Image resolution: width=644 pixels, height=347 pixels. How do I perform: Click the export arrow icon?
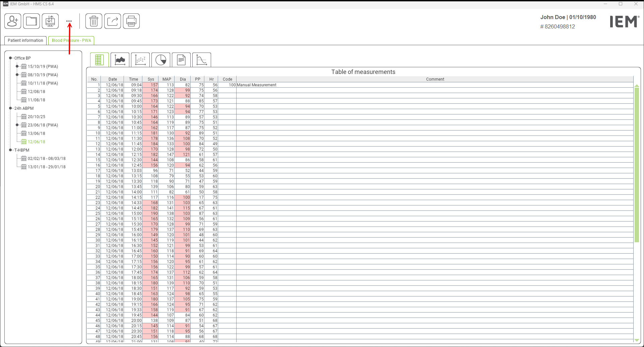(113, 21)
